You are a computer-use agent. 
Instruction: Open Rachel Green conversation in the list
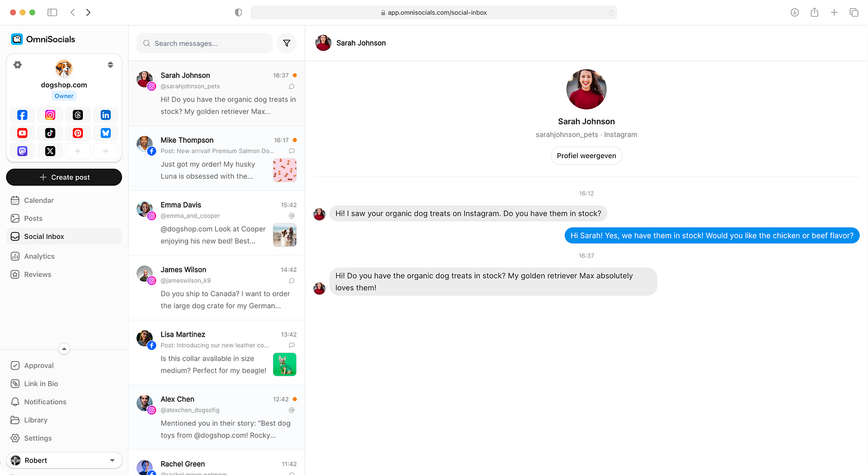[x=216, y=463]
